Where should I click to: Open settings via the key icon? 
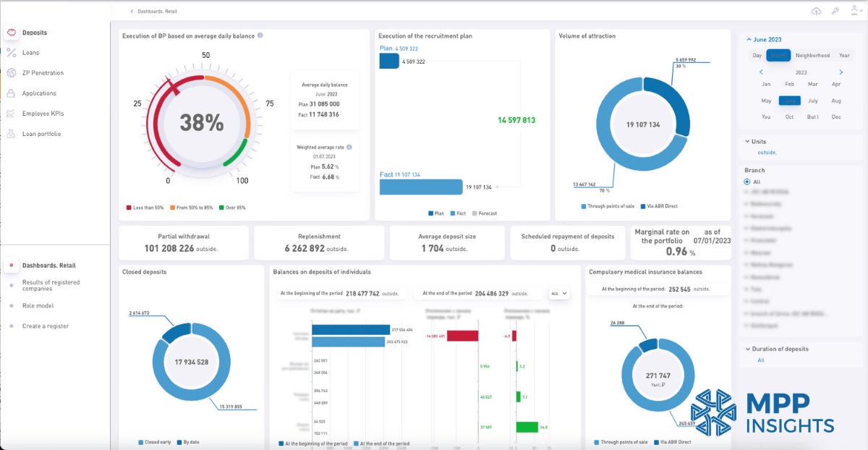[835, 11]
